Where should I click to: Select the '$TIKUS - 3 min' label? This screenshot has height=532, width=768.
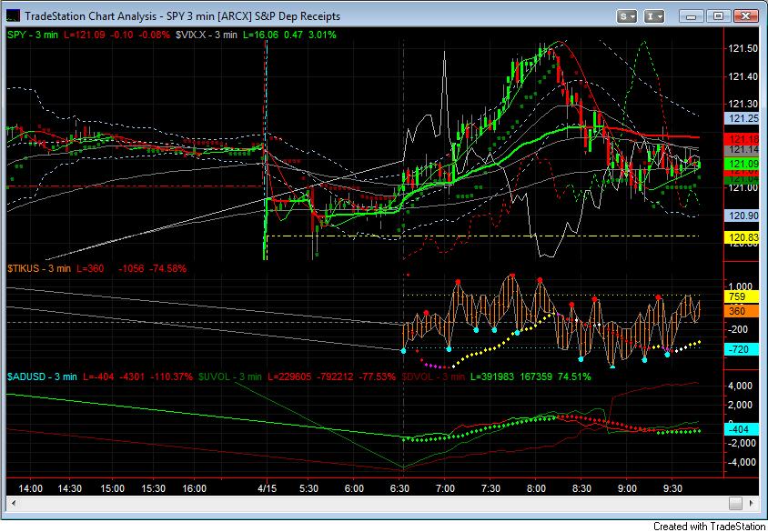39,268
